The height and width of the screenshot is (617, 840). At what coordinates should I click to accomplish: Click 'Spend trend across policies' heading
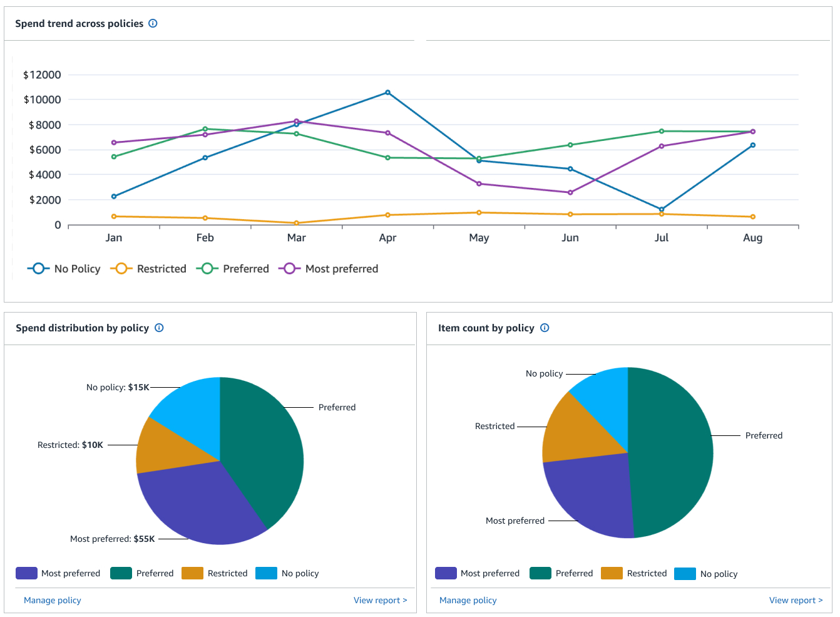[x=79, y=23]
